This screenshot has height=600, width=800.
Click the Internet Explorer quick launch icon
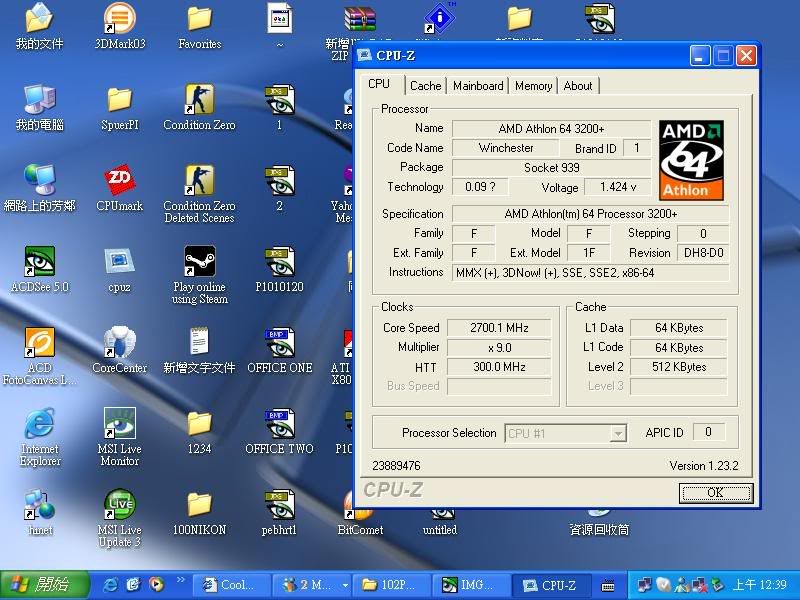[111, 584]
